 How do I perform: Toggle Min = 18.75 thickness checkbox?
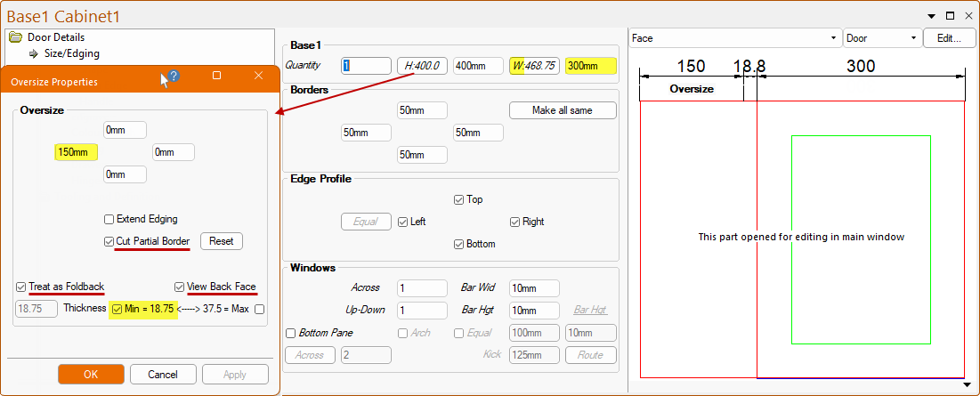[x=117, y=309]
